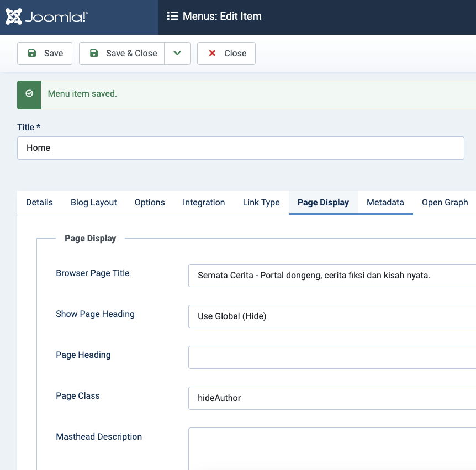476x470 pixels.
Task: Click the empty Page Heading field
Action: 331,357
